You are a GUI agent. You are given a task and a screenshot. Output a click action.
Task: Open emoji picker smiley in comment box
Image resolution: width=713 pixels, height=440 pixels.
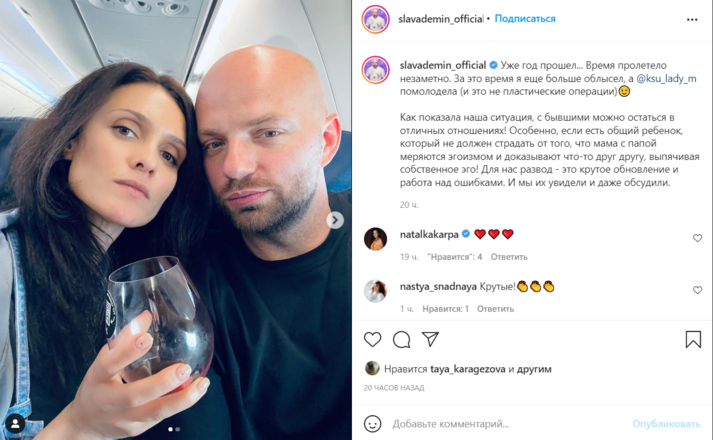point(372,424)
